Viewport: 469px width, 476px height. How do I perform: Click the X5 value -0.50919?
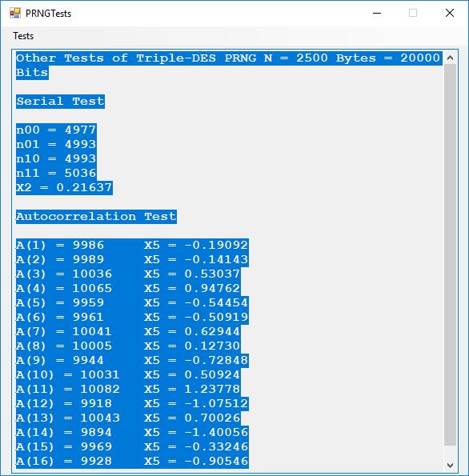[216, 318]
